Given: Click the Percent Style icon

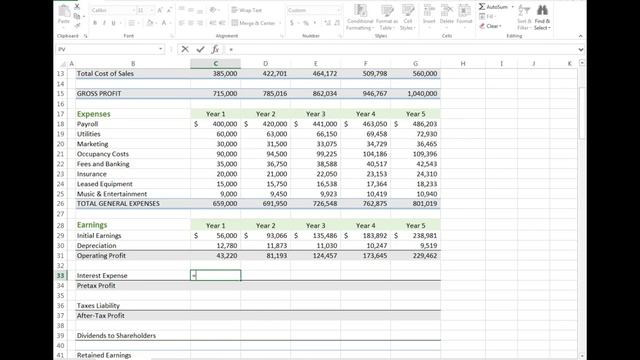Looking at the screenshot, I should 306,23.
